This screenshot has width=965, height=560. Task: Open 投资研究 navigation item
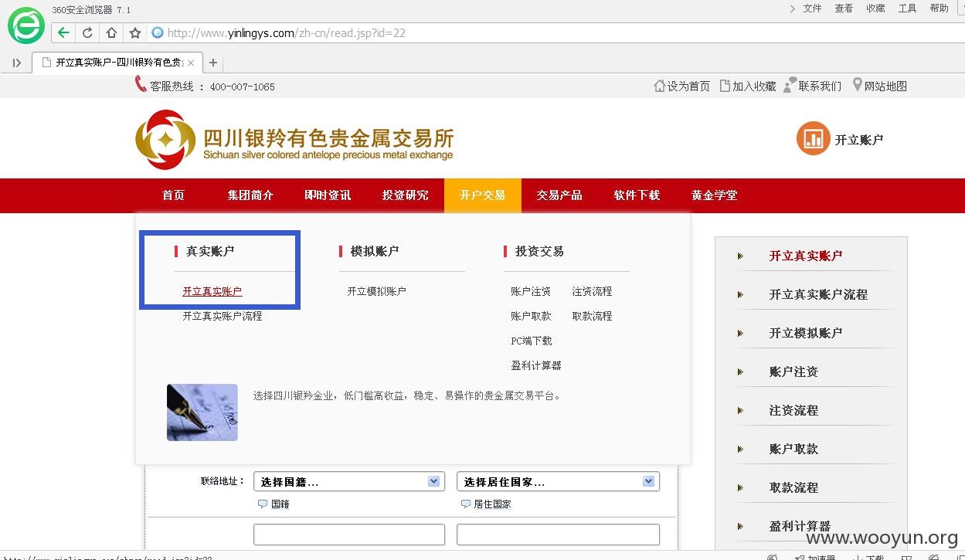click(406, 195)
